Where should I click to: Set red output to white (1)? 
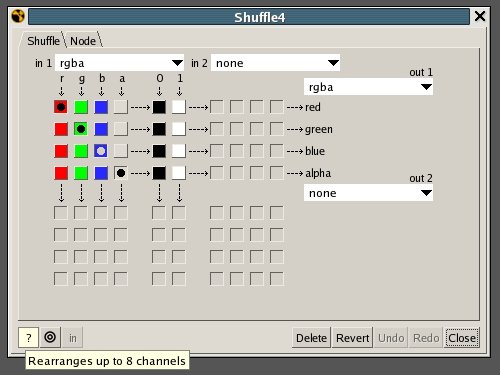tap(179, 107)
